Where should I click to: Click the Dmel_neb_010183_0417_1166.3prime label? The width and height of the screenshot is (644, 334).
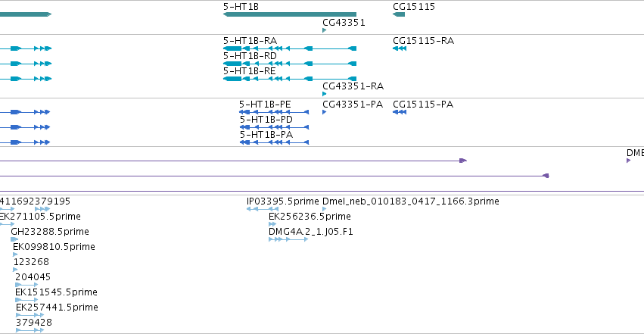pos(411,201)
